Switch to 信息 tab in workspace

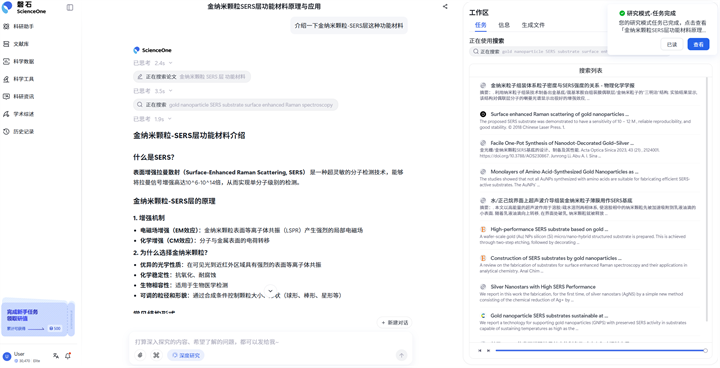pos(504,25)
